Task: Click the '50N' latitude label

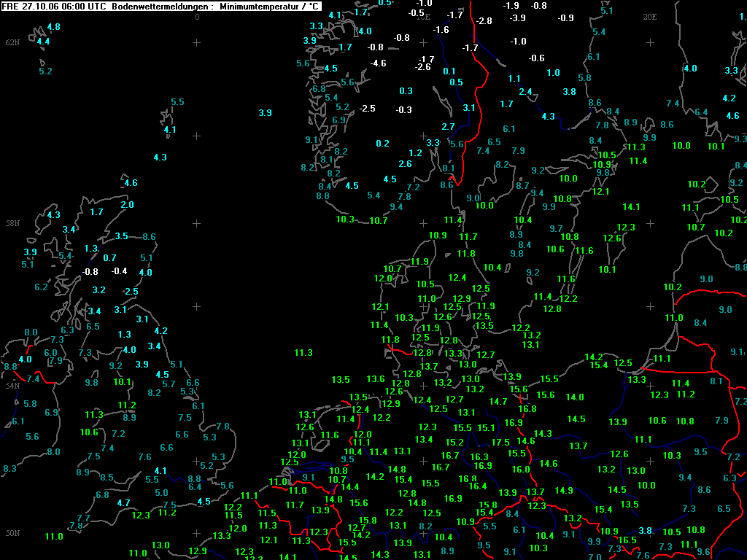Action: point(12,533)
